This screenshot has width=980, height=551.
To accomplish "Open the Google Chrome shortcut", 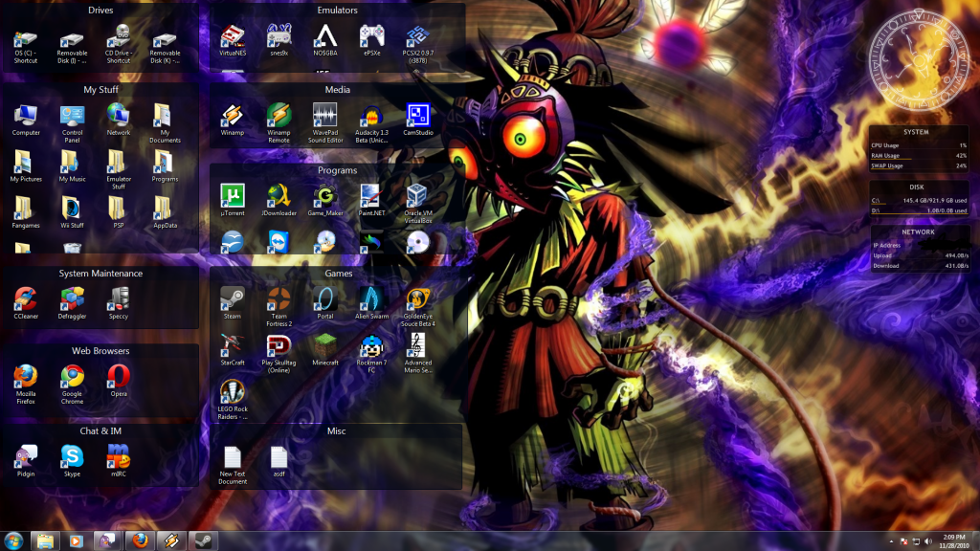I will click(x=72, y=385).
